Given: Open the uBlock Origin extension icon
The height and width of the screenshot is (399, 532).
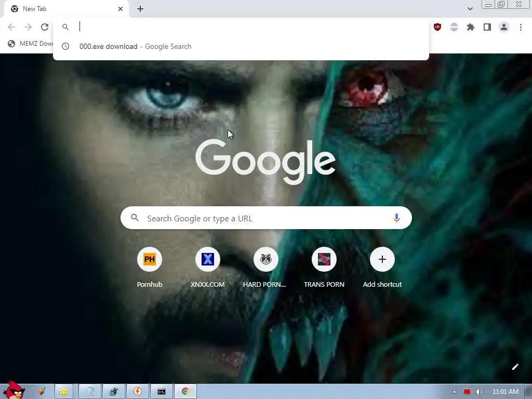Looking at the screenshot, I should pos(437,27).
